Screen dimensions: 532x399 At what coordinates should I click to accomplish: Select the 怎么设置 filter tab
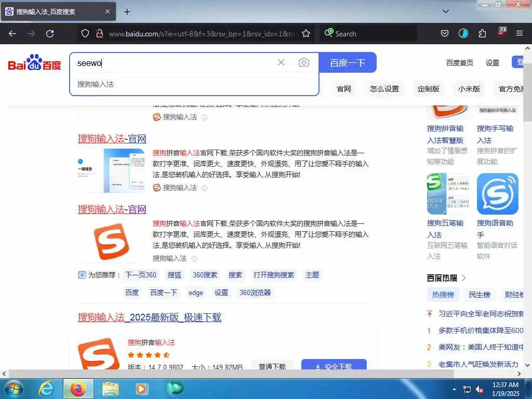point(384,89)
